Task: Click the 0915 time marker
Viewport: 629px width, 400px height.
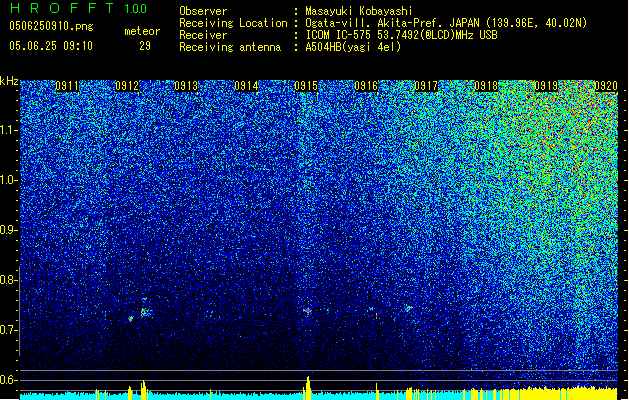Action: tap(306, 86)
